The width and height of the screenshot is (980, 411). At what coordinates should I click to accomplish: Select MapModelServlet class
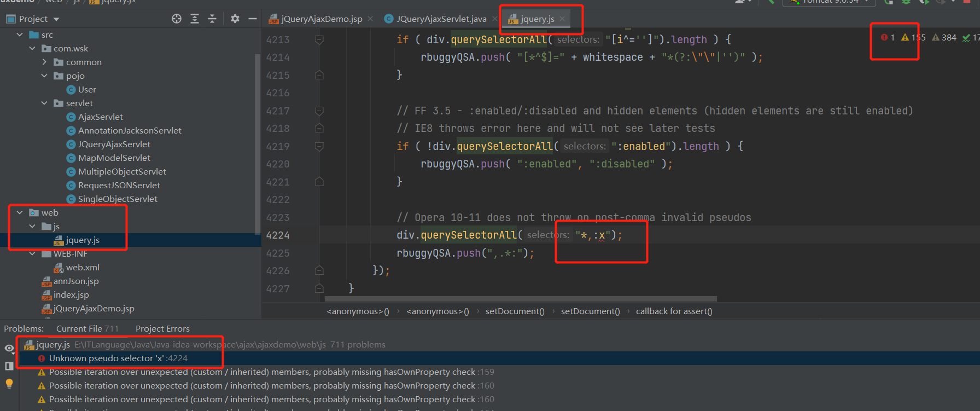(x=114, y=158)
